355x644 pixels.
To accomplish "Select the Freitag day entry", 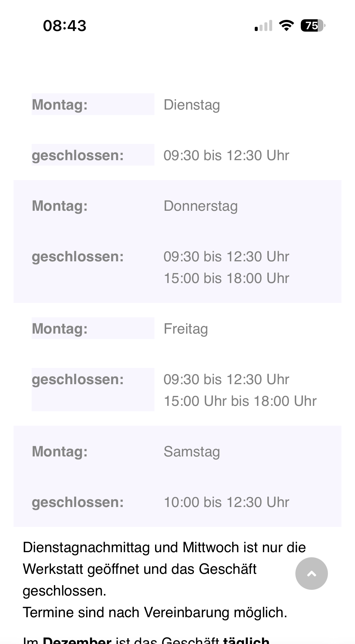I will click(x=186, y=329).
